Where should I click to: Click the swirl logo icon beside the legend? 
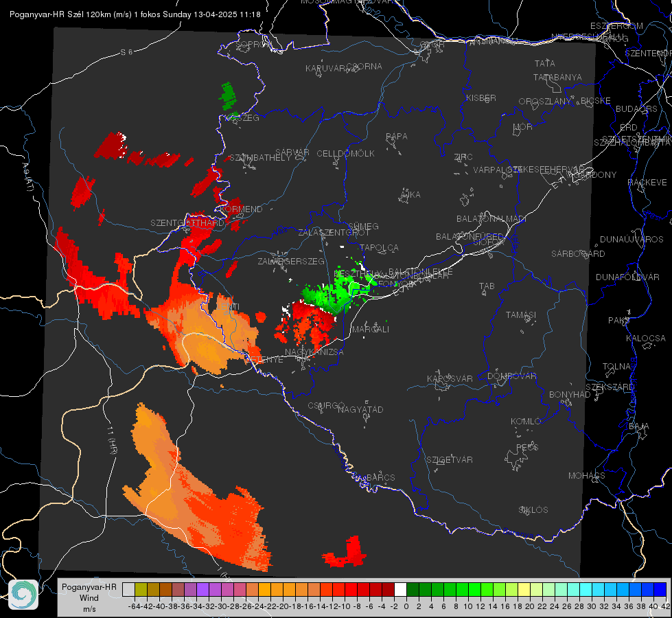click(x=23, y=594)
